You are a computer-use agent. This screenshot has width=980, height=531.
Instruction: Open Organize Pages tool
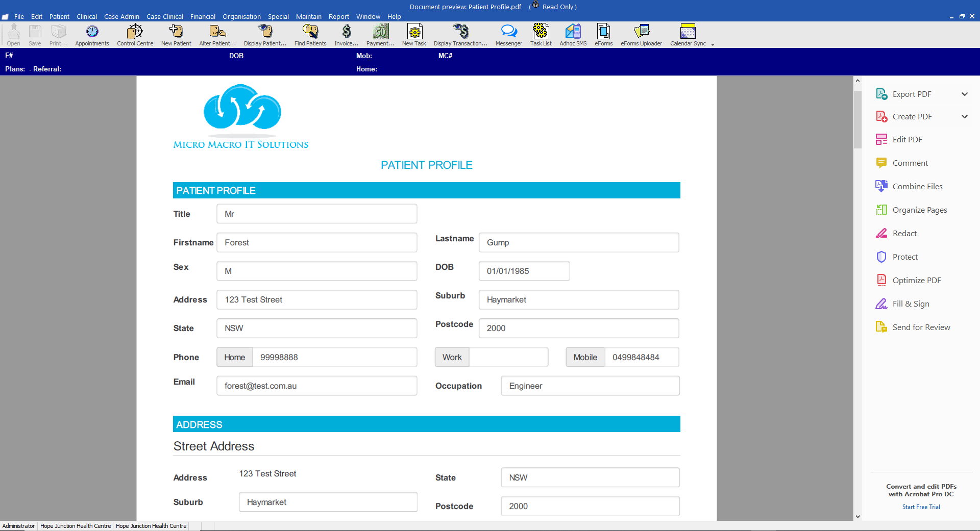[920, 210]
